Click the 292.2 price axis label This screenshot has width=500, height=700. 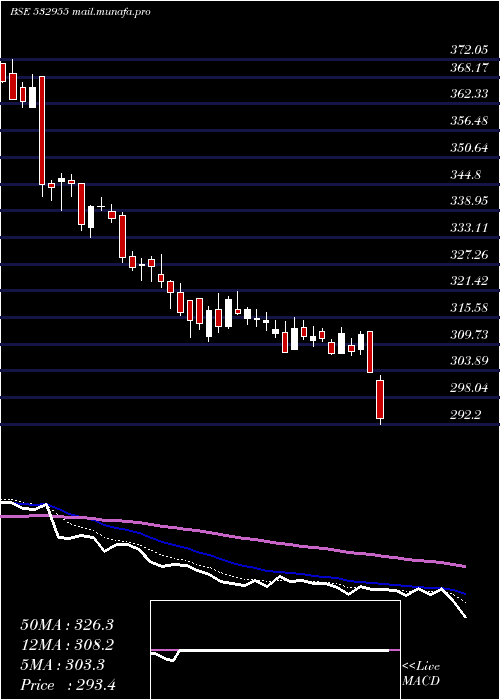(466, 415)
